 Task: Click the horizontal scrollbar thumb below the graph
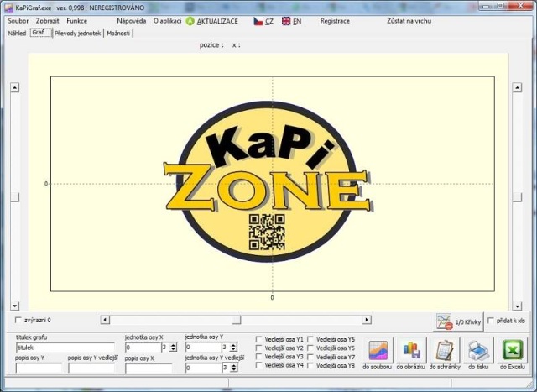237,320
